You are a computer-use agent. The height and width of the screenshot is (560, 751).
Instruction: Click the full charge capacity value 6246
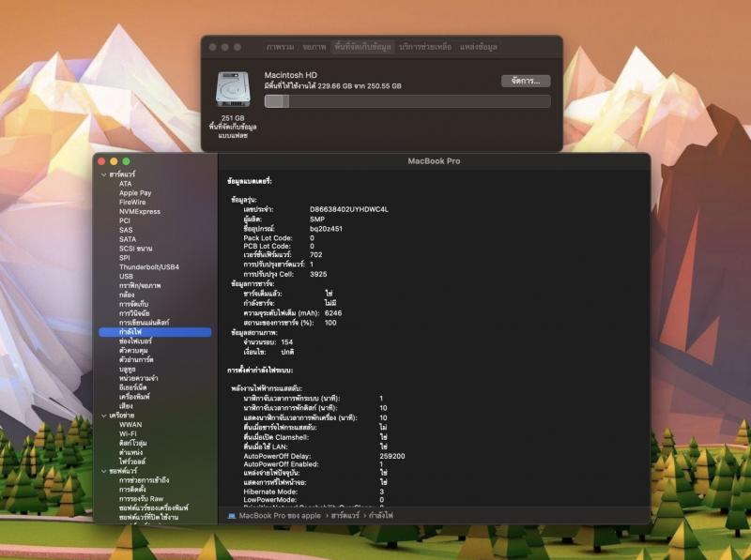pos(333,313)
